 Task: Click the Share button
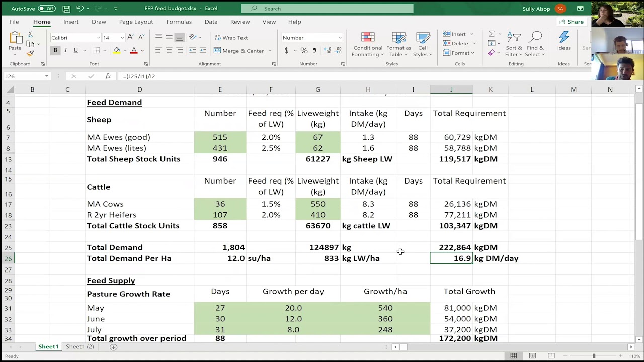tap(572, 22)
